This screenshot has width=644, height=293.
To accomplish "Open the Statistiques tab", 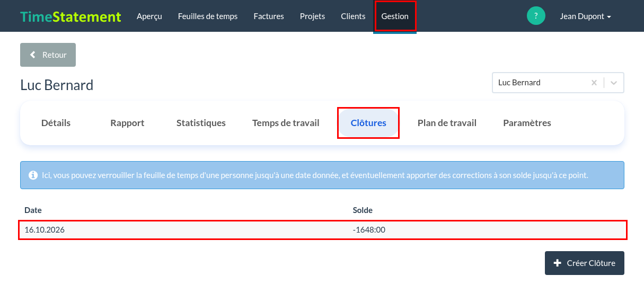I will [201, 123].
